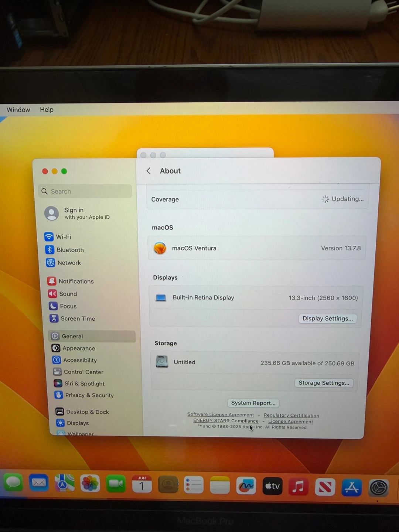Click Display Settings button

tap(327, 318)
